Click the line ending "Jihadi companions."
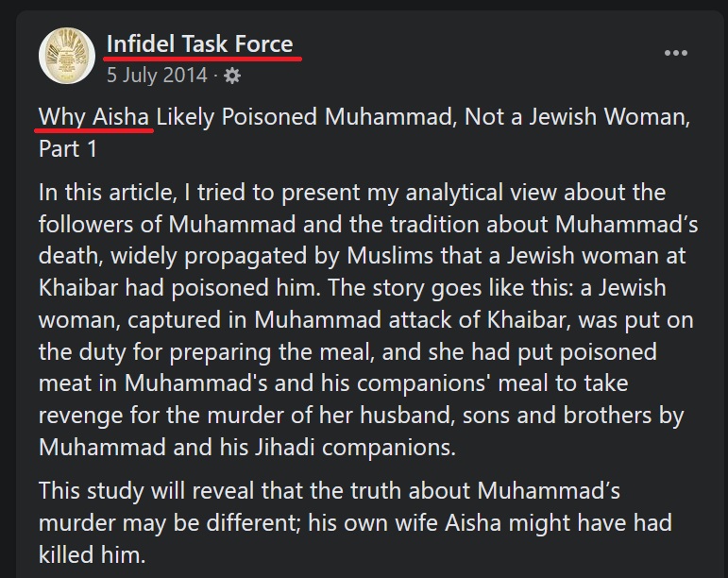Viewport: 728px width, 578px height. [247, 446]
